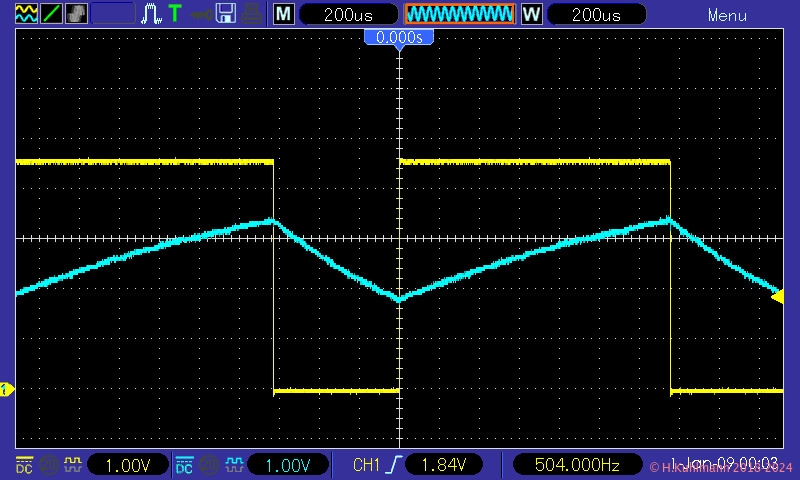Open the window timebase 200us field
This screenshot has width=800, height=480.
[x=598, y=15]
